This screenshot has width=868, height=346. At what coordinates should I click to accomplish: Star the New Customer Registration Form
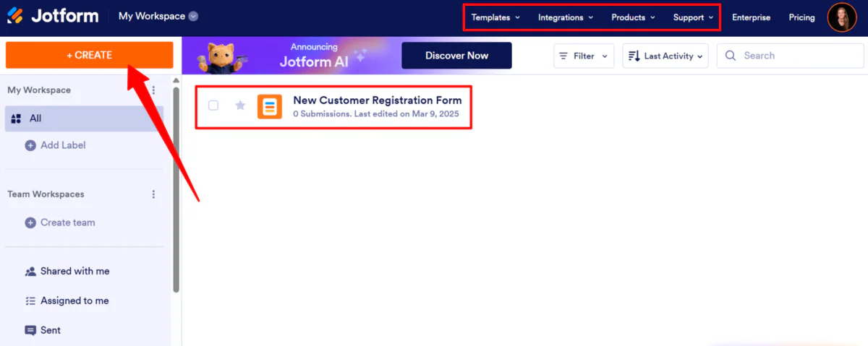pos(240,105)
